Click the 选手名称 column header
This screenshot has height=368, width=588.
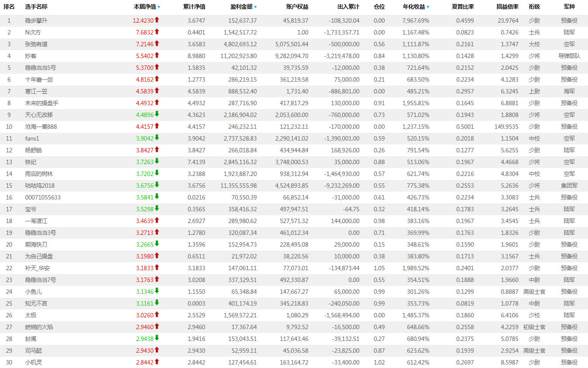click(x=36, y=7)
